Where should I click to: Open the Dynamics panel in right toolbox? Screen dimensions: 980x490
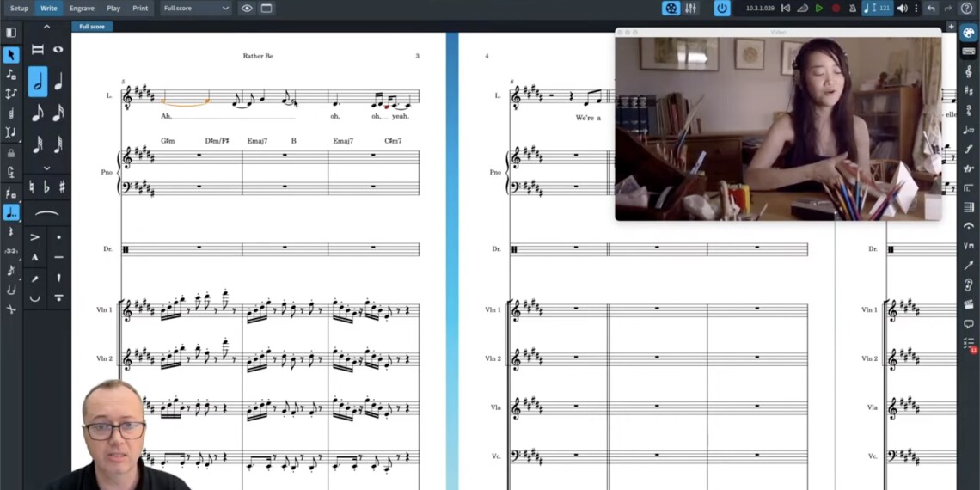[969, 149]
